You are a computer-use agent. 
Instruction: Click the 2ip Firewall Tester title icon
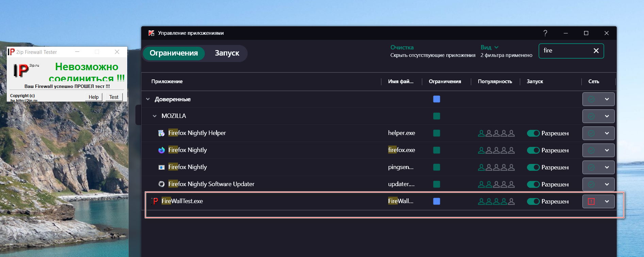pos(11,52)
